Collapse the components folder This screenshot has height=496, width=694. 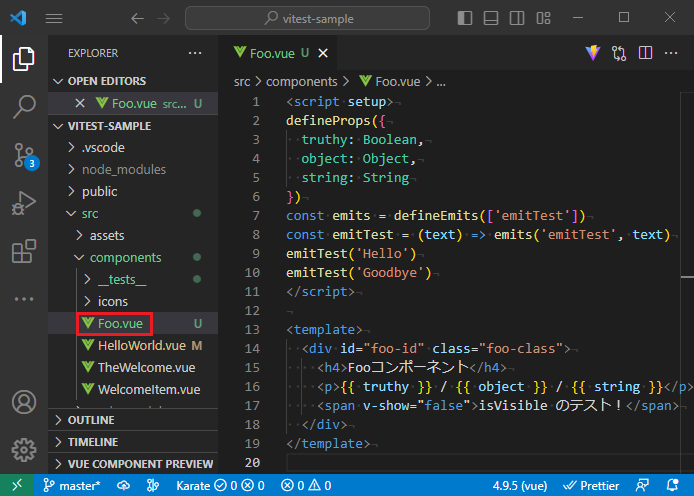[x=133, y=258]
